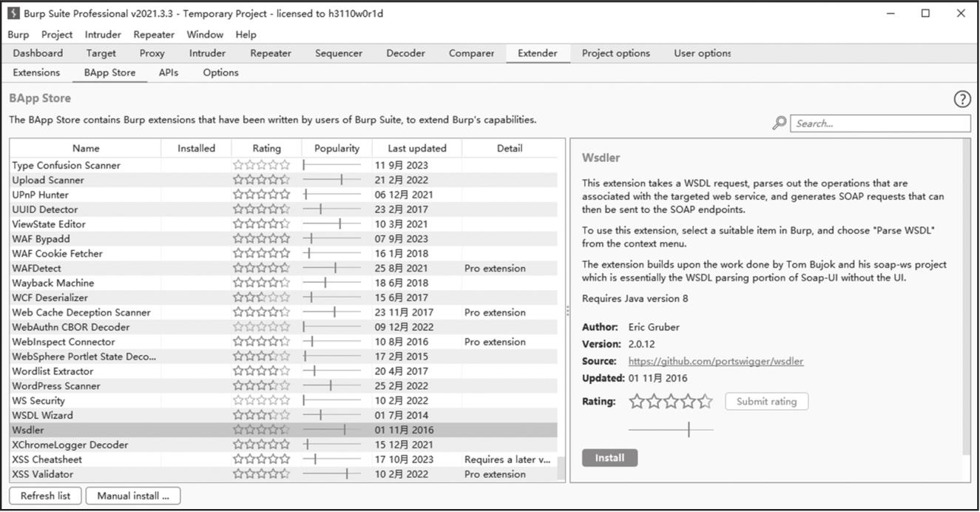Sort by the Popularity column header
Image resolution: width=980 pixels, height=512 pixels.
[337, 148]
